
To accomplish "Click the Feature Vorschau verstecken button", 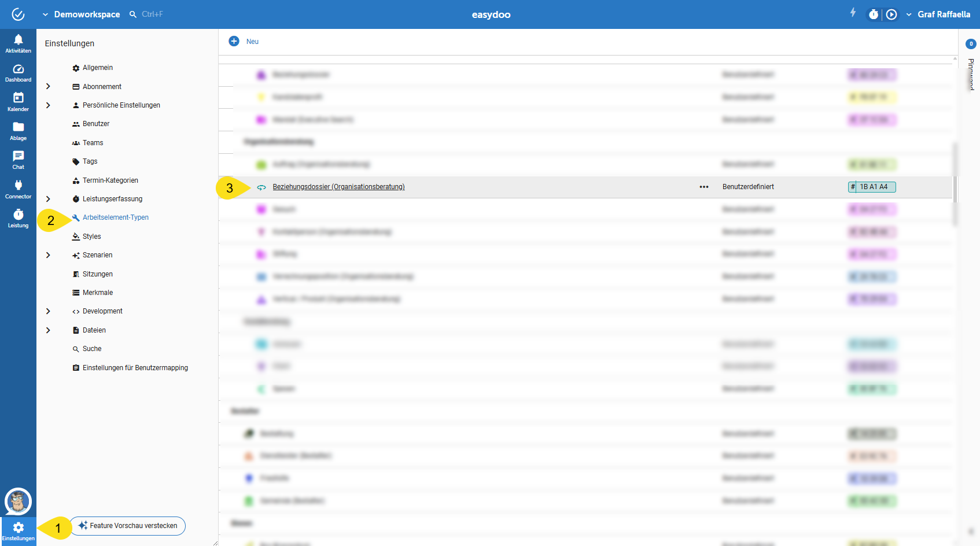I will click(128, 526).
